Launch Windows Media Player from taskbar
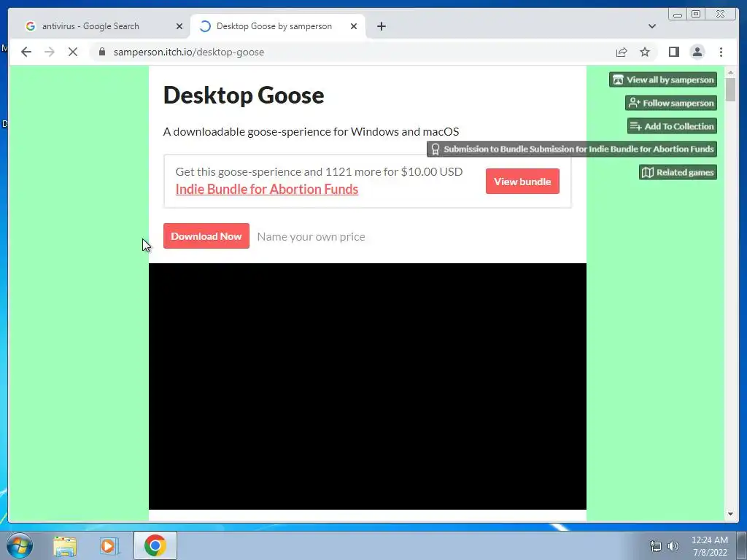The image size is (747, 560). click(x=109, y=546)
